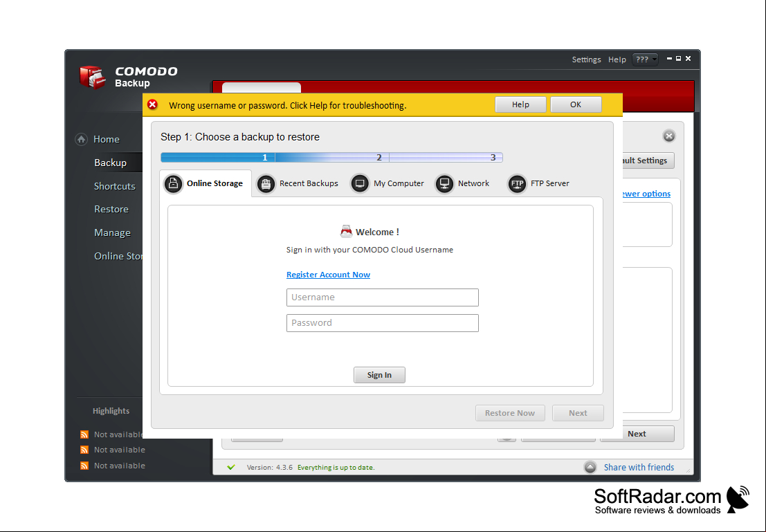Click the Home house icon in sidebar
This screenshot has height=532, width=766.
coord(81,139)
